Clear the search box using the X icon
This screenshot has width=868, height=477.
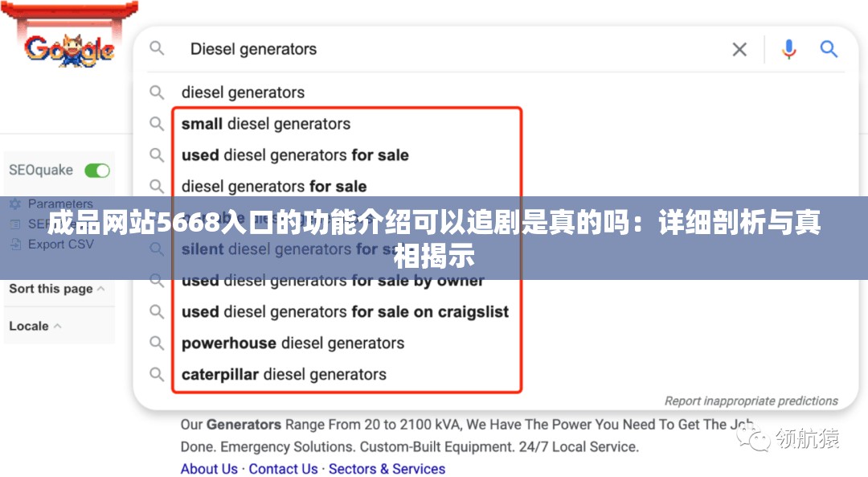point(739,49)
